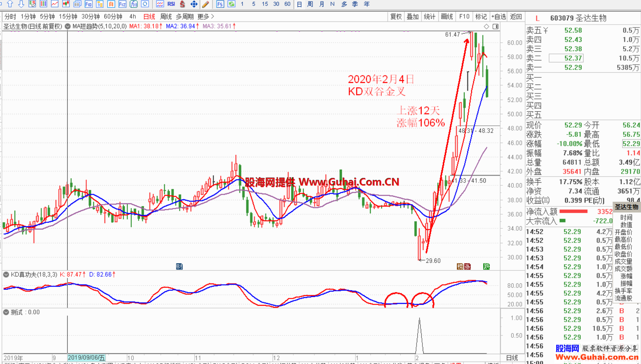The height and width of the screenshot is (364, 641).
Task: Click the 返回 back button
Action: point(516,16)
